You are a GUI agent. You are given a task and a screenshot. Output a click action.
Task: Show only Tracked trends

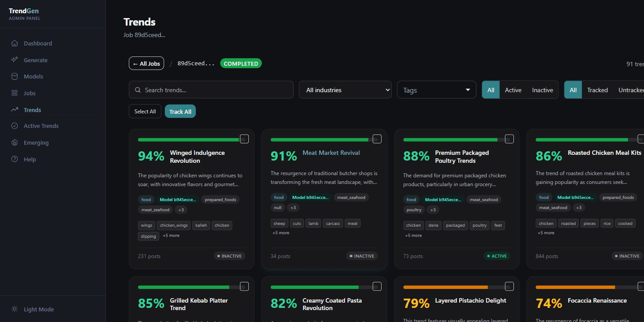coord(597,90)
